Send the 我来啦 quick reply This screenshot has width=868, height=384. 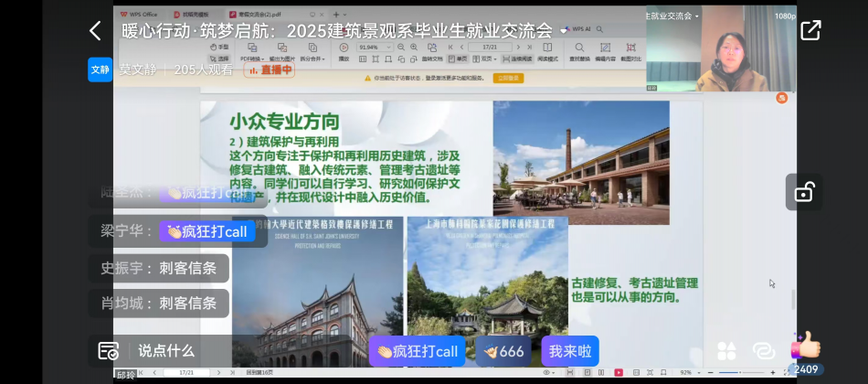pos(570,351)
